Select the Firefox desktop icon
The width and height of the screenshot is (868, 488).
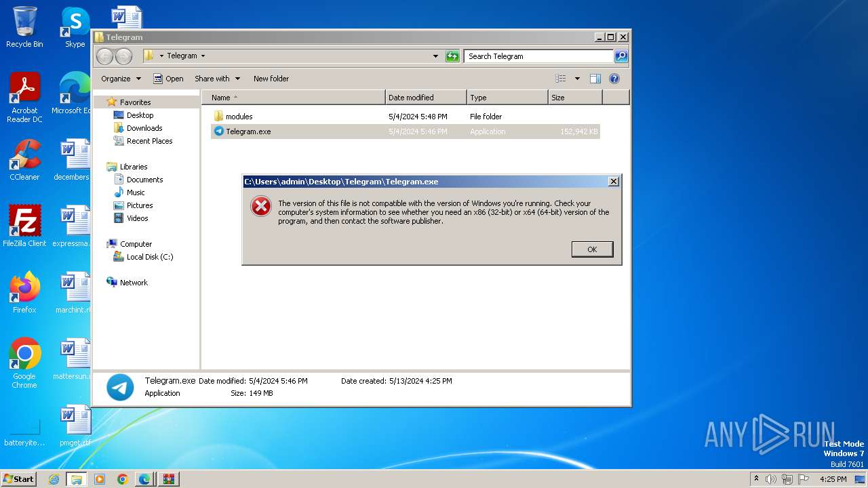click(24, 293)
